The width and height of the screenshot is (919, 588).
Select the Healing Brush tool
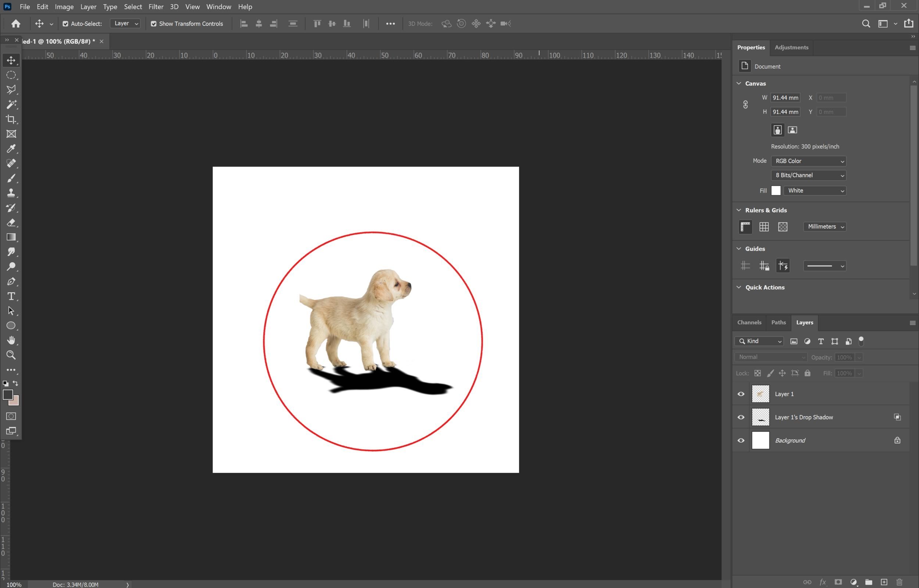pos(11,164)
